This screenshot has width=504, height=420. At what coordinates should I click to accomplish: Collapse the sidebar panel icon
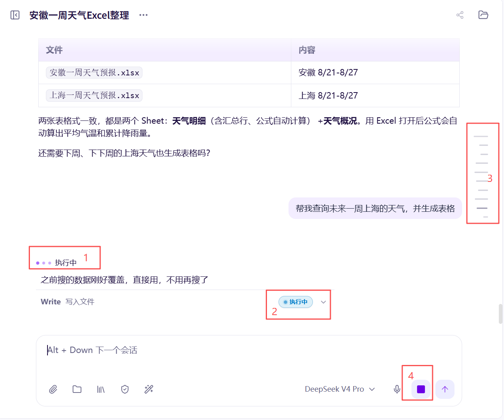(x=15, y=15)
